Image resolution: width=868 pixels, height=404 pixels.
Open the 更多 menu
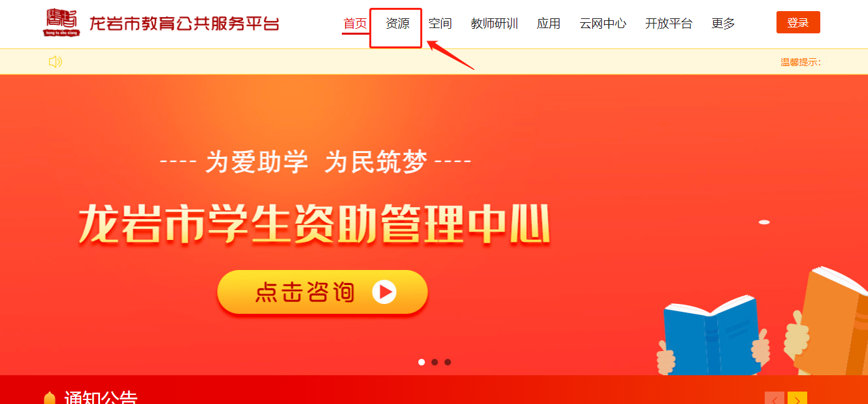point(723,24)
